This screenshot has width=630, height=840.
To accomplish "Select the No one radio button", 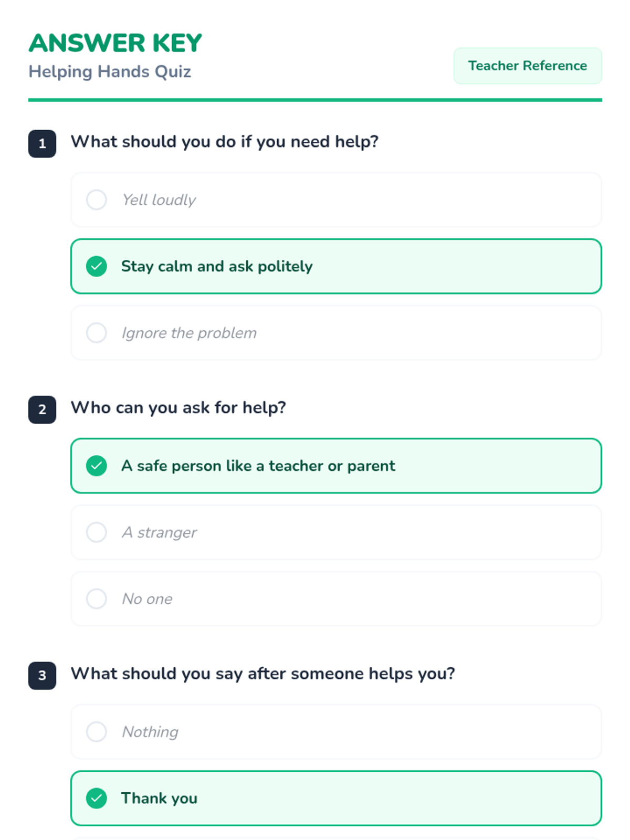I will (97, 598).
